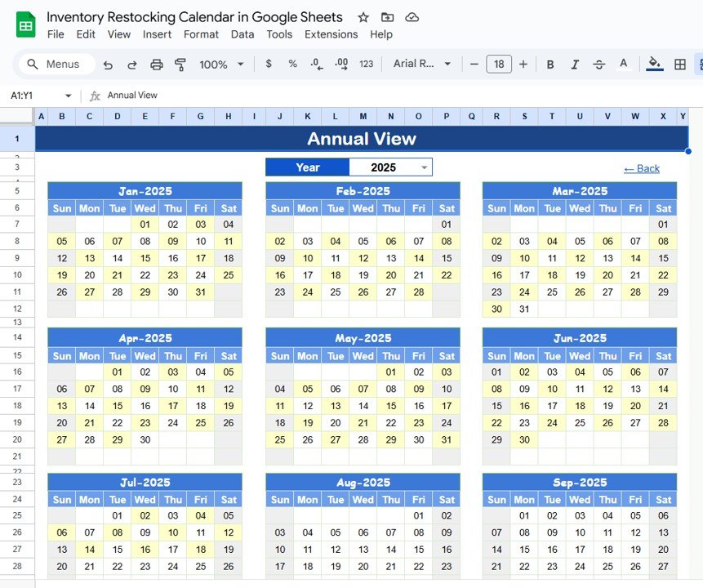Toggle Italic formatting
This screenshot has width=703, height=588.
(x=575, y=65)
